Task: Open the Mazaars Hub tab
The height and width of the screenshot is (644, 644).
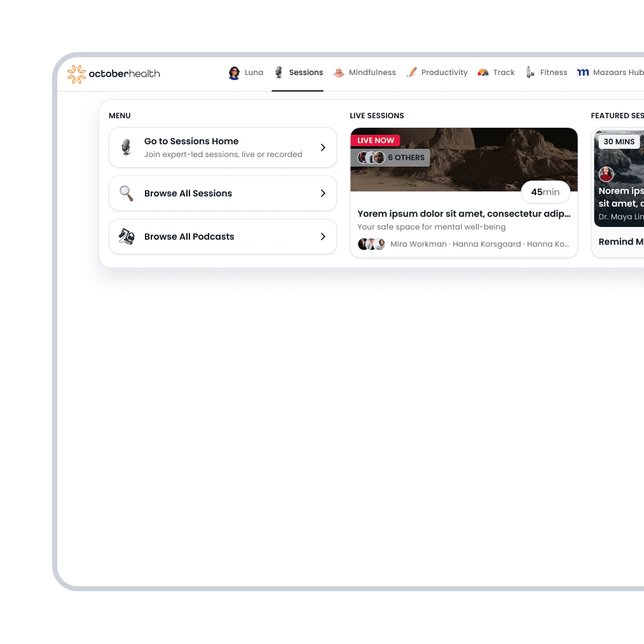Action: point(610,72)
